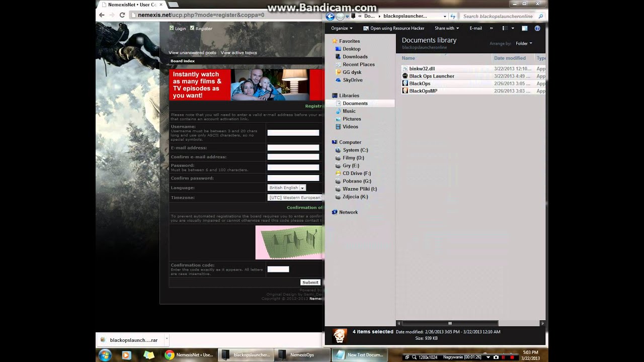Click the binkw32.dll file icon
This screenshot has width=644, height=362.
click(x=405, y=68)
